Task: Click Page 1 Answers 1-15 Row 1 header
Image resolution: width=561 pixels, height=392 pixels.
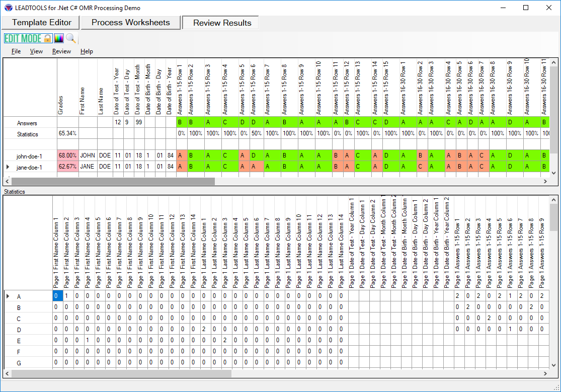Action: 459,243
